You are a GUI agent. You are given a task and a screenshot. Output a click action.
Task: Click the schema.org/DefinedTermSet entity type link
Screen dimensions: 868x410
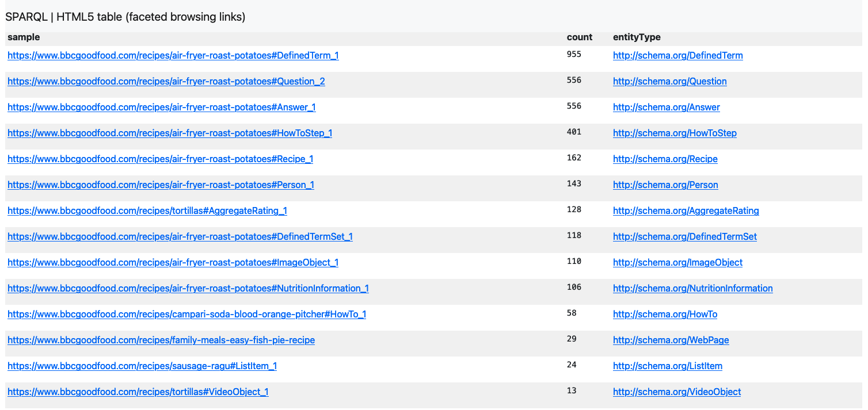tap(684, 237)
